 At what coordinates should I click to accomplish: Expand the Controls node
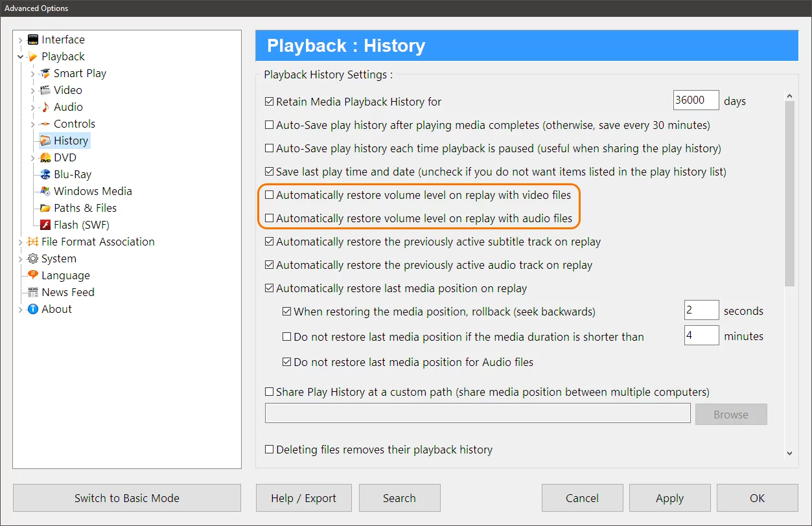[x=33, y=124]
